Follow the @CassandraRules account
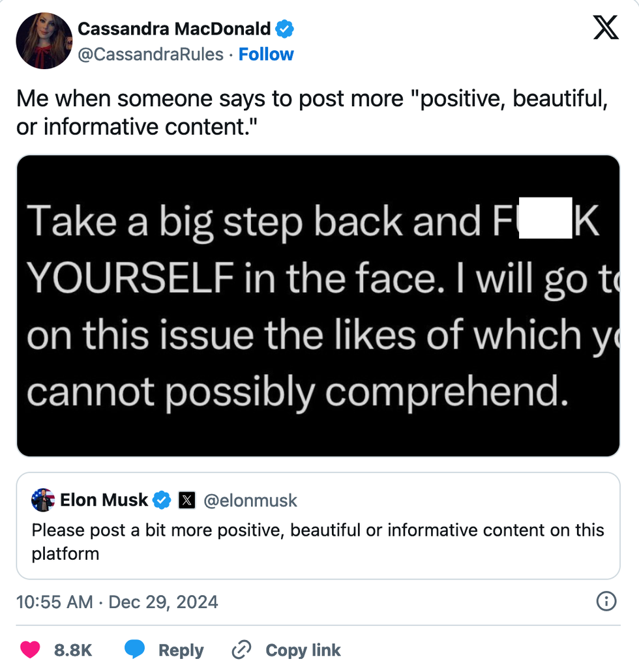 point(266,54)
